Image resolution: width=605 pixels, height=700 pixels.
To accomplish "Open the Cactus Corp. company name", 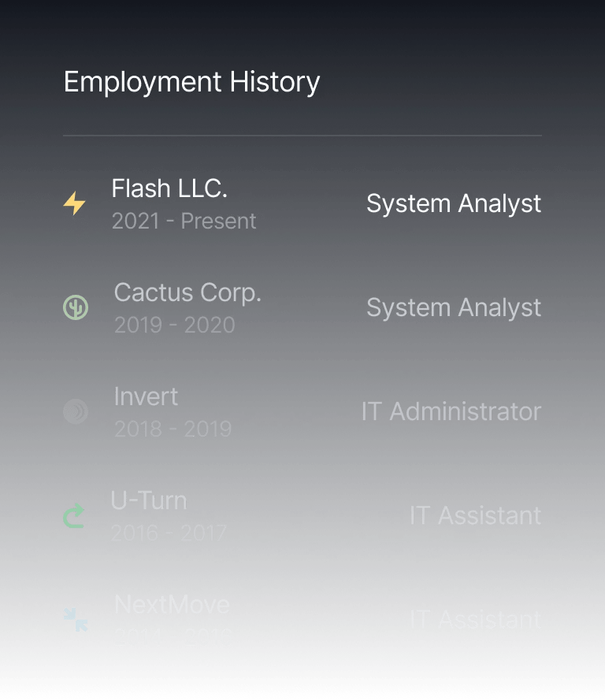I will point(187,292).
